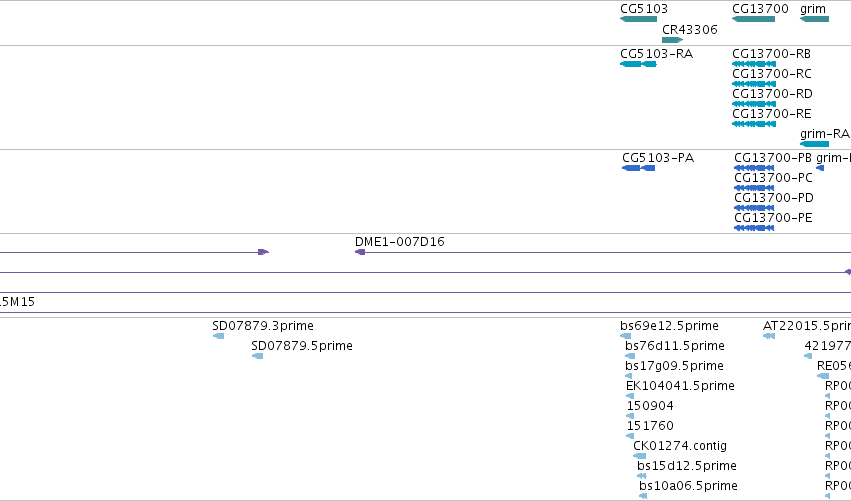
Task: Click the CG13700-PC protein label
Action: coord(773,178)
